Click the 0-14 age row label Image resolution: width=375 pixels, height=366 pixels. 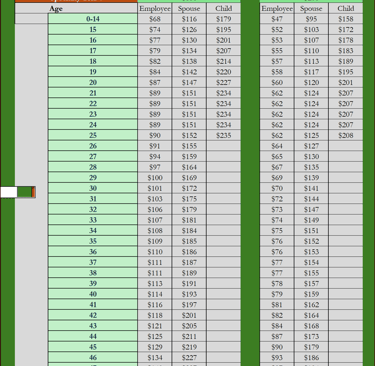[x=93, y=19]
